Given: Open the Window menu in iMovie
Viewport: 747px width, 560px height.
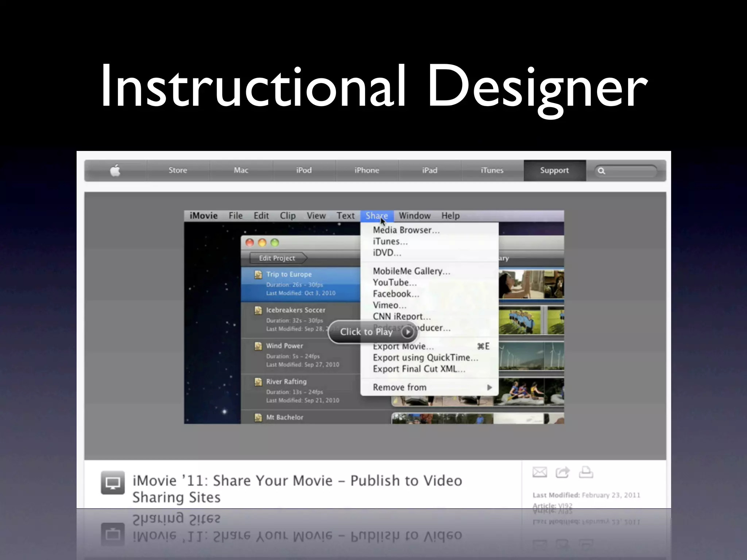Looking at the screenshot, I should click(414, 216).
